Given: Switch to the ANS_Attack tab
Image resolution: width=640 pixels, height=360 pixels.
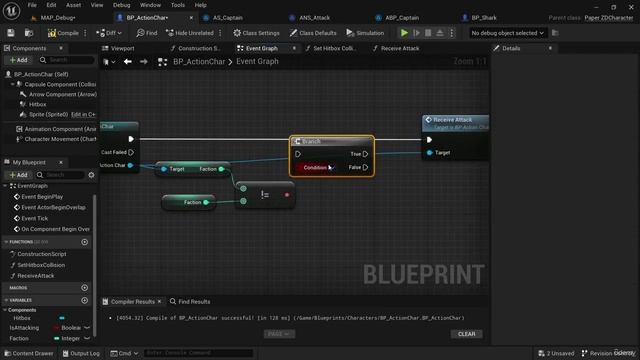Looking at the screenshot, I should (x=314, y=18).
